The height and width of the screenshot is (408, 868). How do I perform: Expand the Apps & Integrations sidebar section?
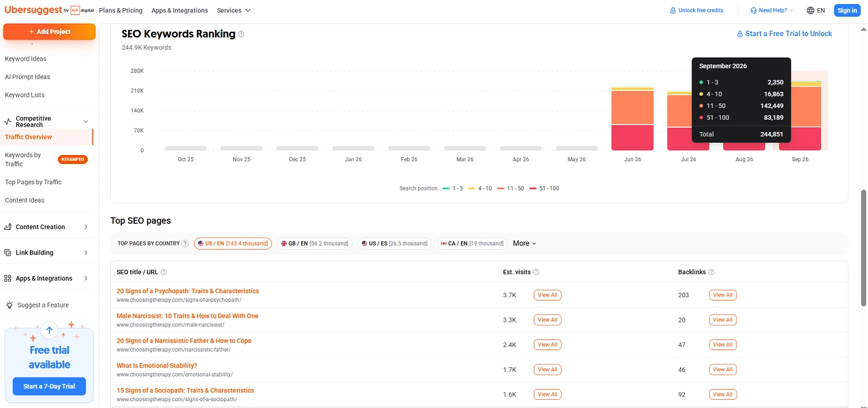[86, 279]
